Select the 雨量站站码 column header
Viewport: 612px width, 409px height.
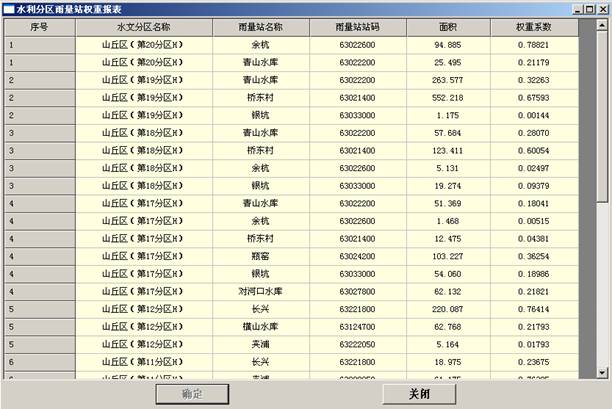coord(357,26)
